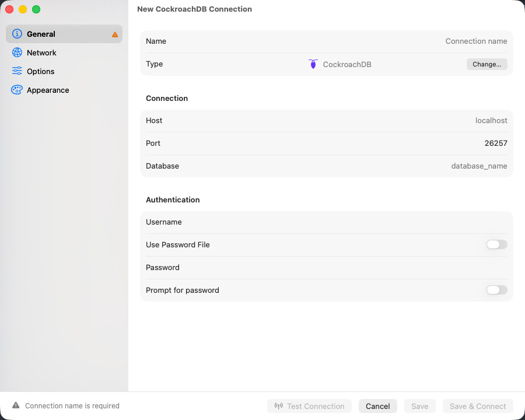Click the Host field showing localhost
This screenshot has width=525, height=420.
point(327,121)
